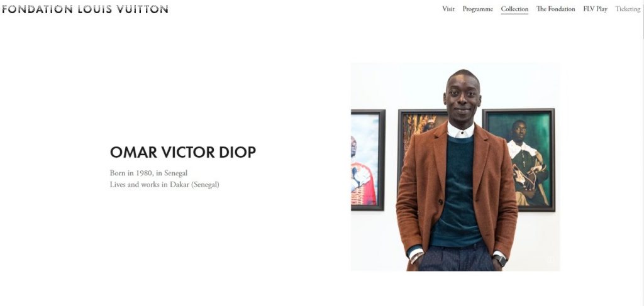Screen dimensions: 644x306
Task: Open the Ticketing link
Action: click(x=628, y=9)
